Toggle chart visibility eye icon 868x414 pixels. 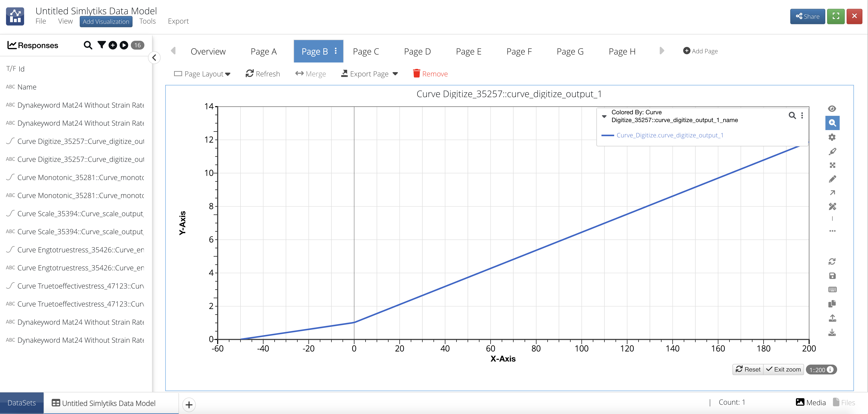[x=832, y=109]
